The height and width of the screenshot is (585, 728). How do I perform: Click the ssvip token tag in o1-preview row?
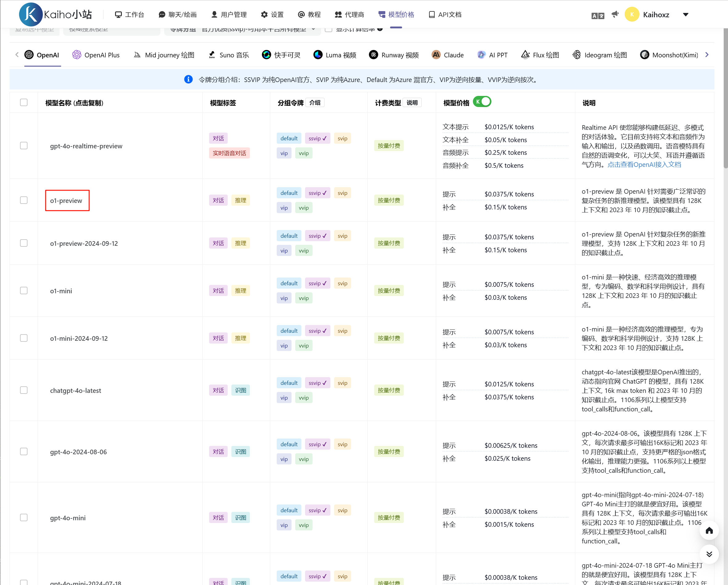click(317, 193)
